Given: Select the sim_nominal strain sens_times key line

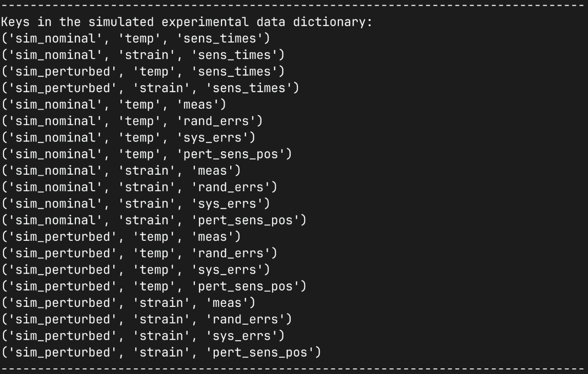Looking at the screenshot, I should pos(143,55).
